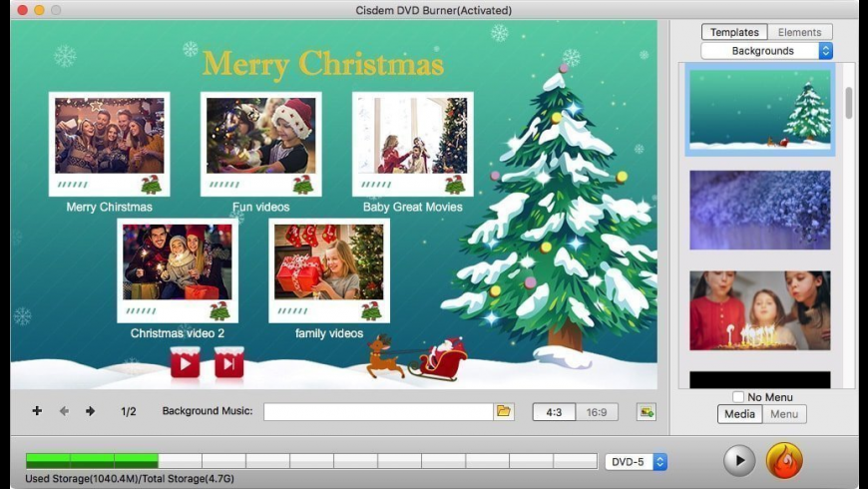Image resolution: width=868 pixels, height=489 pixels.
Task: Select the Baby Great Movies thumbnail
Action: 412,144
